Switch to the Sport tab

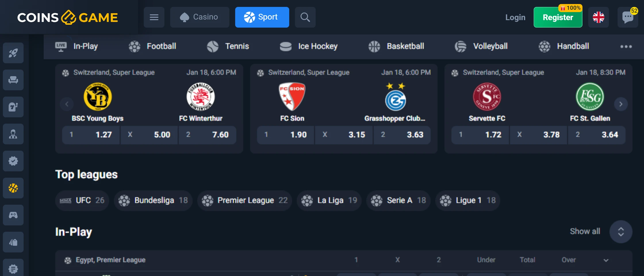click(x=262, y=17)
